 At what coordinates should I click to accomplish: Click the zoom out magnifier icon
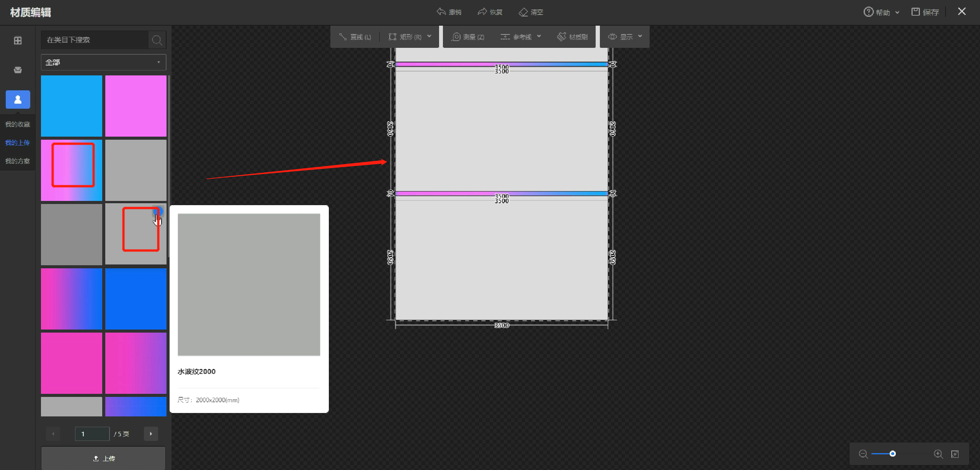pyautogui.click(x=863, y=454)
